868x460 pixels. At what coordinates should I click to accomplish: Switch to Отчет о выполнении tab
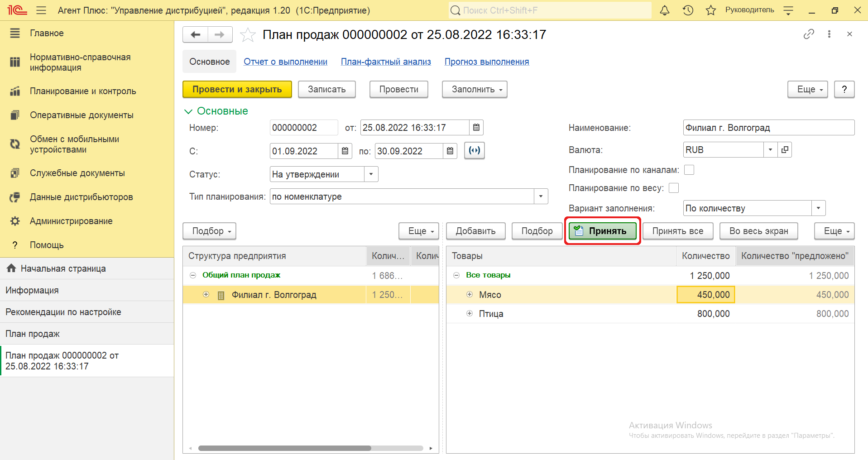click(285, 62)
